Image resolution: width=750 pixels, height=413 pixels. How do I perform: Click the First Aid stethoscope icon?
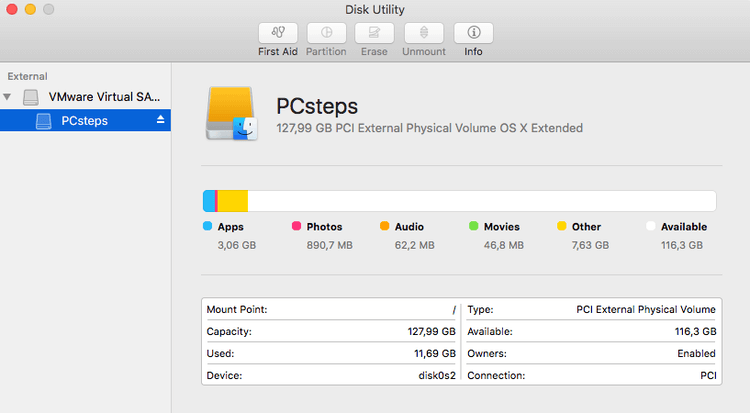tap(277, 33)
